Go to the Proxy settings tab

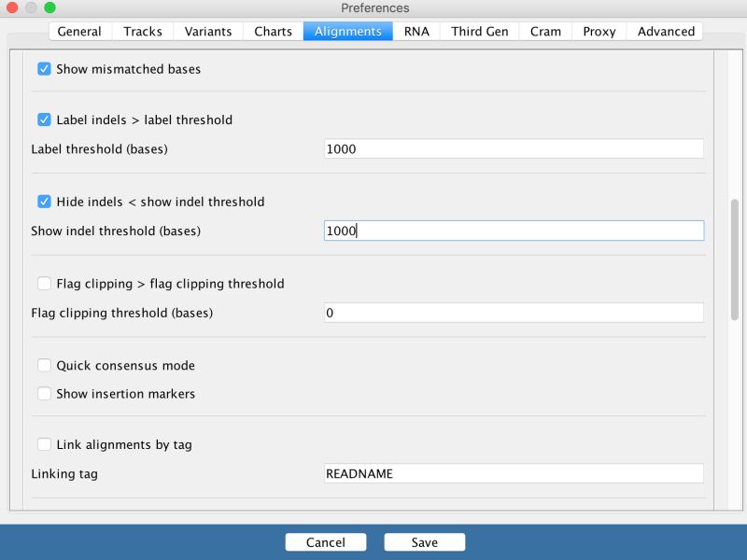(x=598, y=31)
